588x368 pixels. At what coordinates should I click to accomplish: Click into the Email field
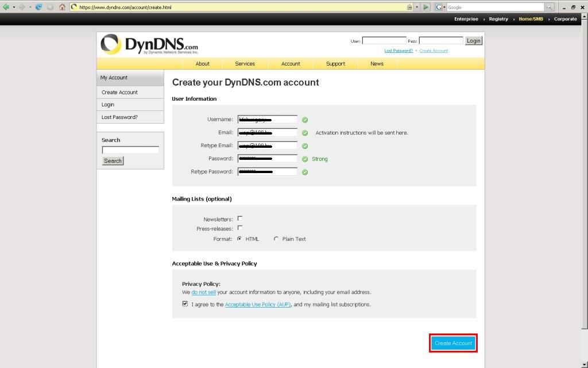coord(268,133)
